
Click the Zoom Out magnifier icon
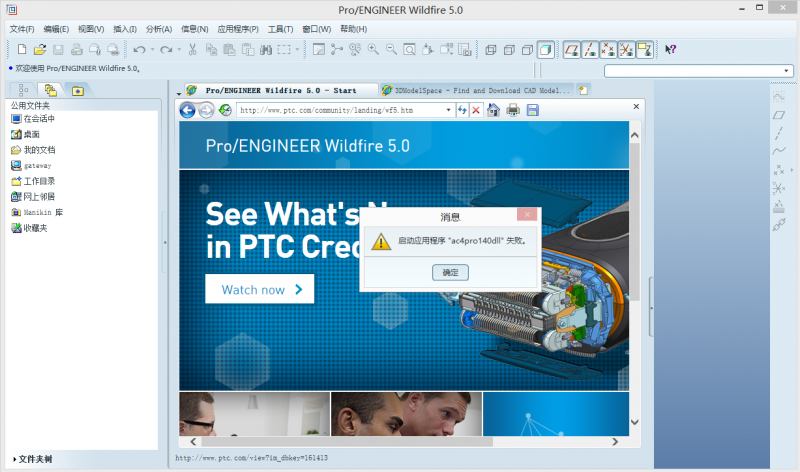[391, 49]
